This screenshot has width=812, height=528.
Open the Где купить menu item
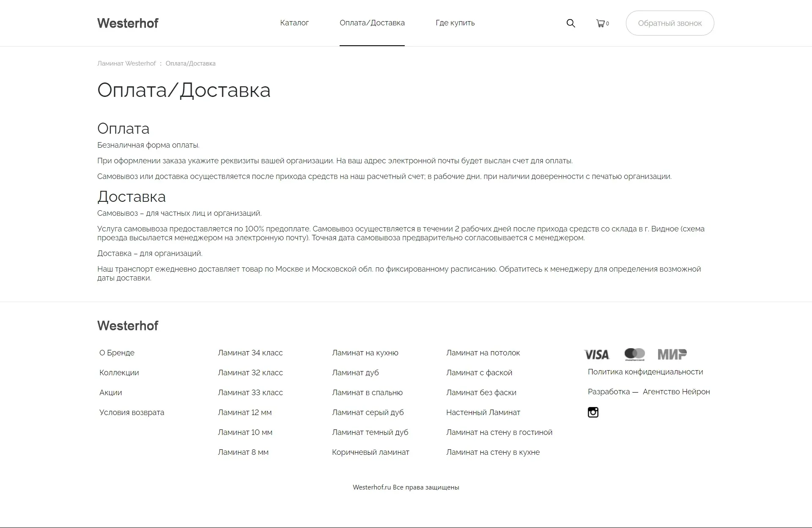pyautogui.click(x=455, y=23)
